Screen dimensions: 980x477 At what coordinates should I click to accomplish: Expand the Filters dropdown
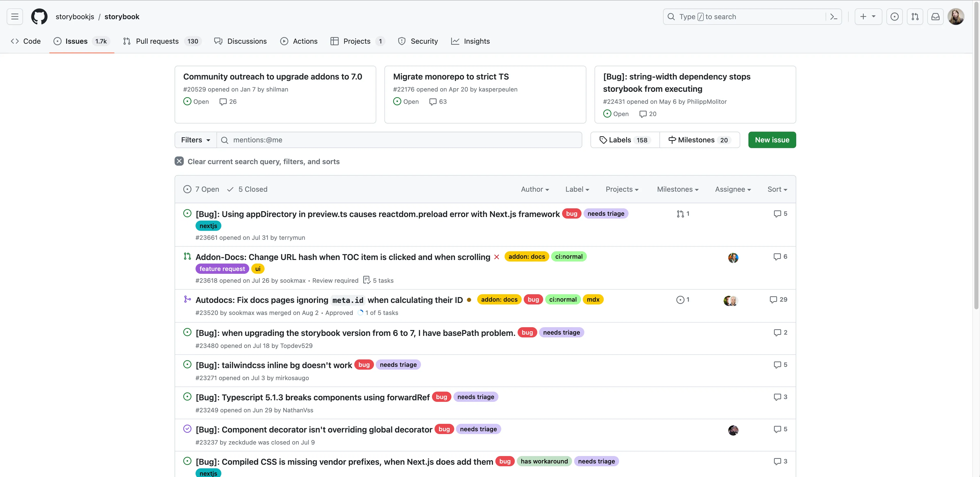click(x=196, y=140)
